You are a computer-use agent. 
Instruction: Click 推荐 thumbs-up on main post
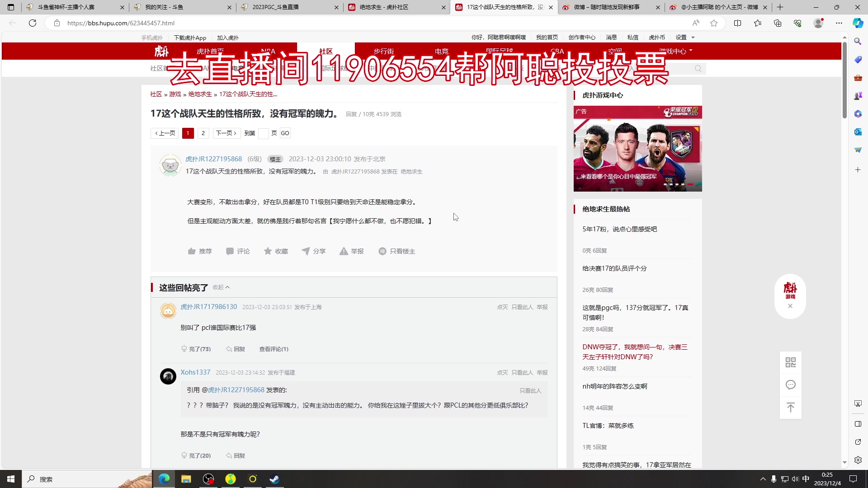(x=199, y=251)
